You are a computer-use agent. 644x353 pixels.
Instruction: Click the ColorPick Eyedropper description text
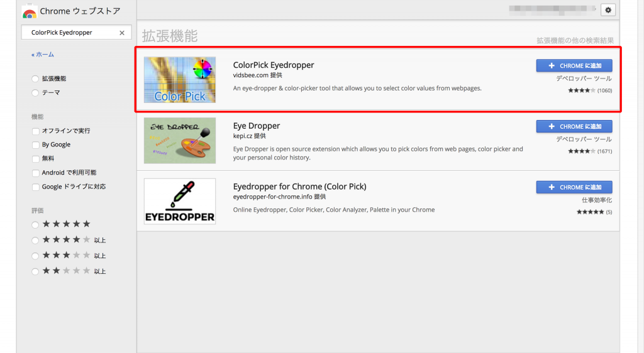[357, 88]
